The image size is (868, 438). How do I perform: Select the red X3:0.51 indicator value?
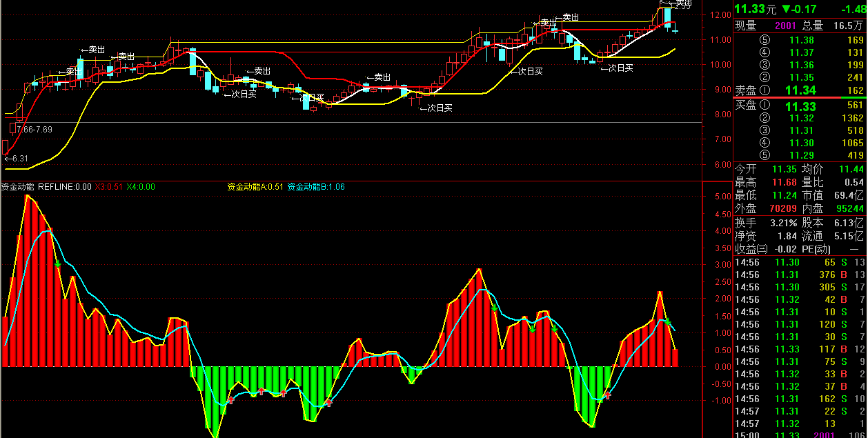(x=109, y=186)
